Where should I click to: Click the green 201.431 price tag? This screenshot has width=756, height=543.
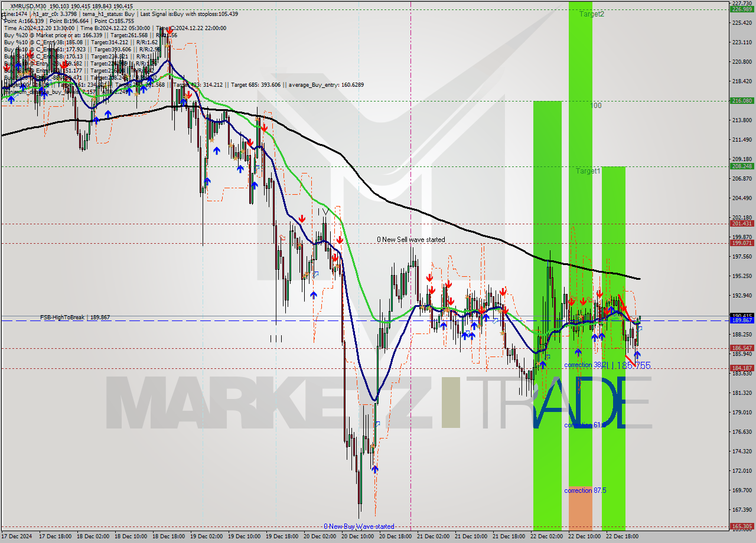(742, 224)
